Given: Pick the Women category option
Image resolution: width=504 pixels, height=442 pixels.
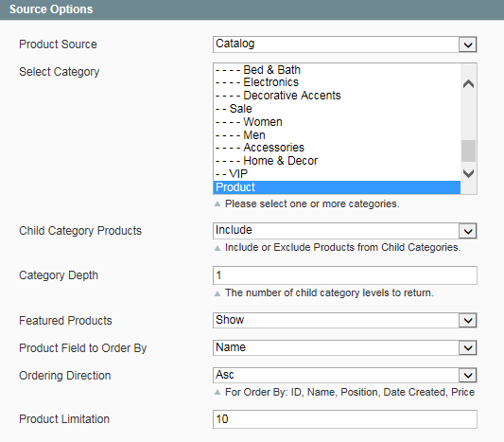Looking at the screenshot, I should [337, 122].
